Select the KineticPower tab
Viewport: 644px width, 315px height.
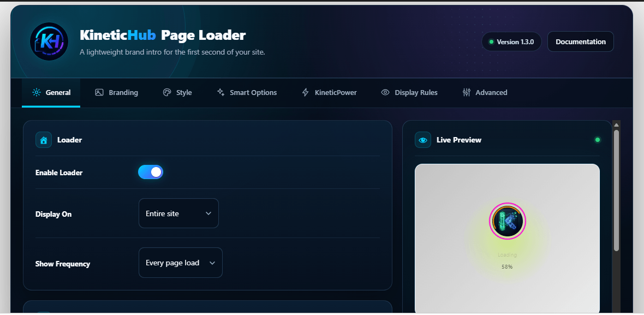click(329, 92)
